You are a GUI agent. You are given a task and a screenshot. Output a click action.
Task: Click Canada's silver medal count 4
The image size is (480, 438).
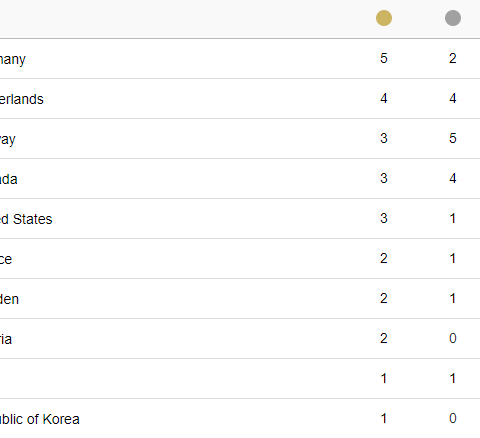coord(452,178)
